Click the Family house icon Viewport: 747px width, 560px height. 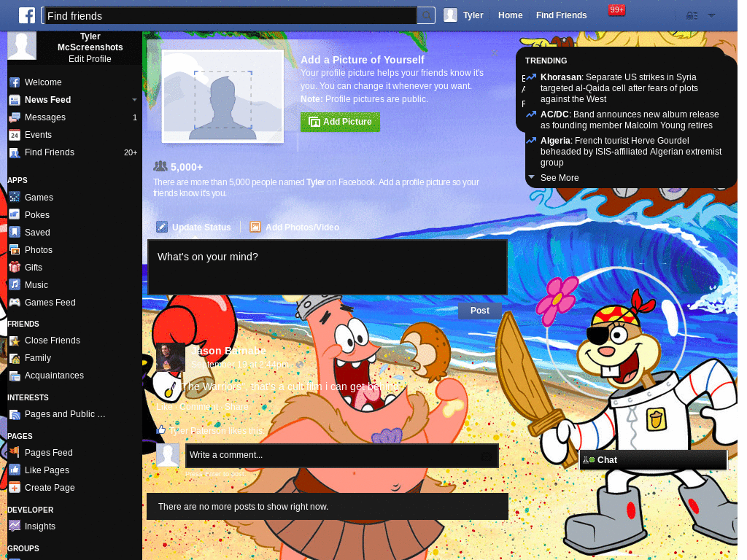(15, 358)
